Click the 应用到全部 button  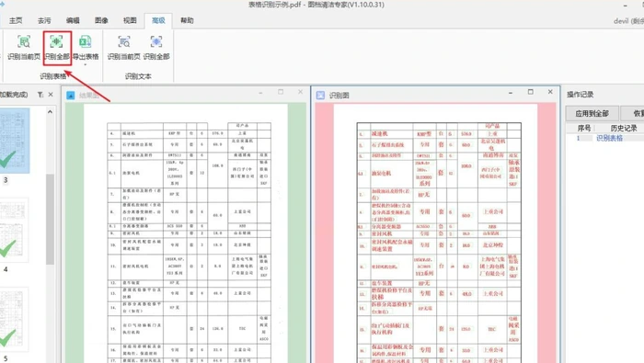coord(592,113)
